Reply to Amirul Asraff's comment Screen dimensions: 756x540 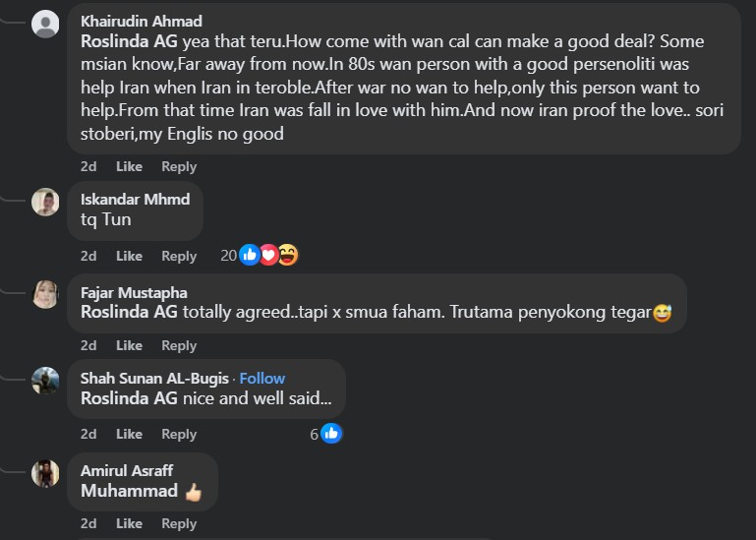179,523
